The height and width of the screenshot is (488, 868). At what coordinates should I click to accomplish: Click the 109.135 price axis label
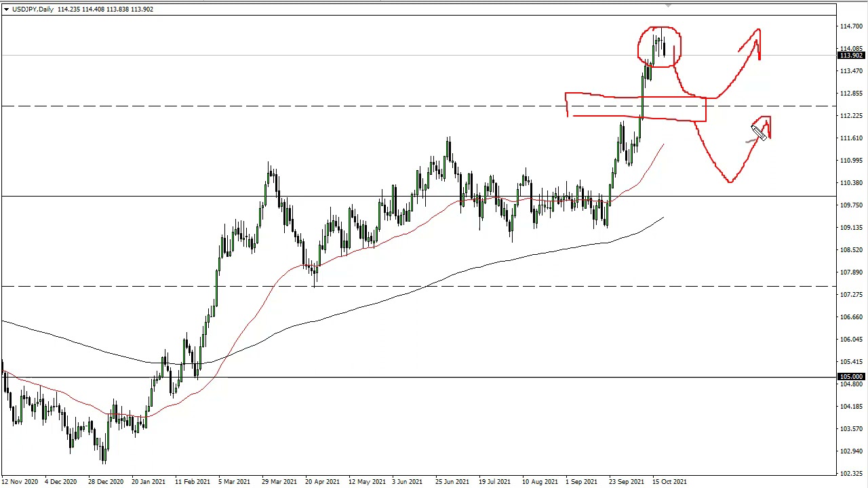click(x=851, y=228)
